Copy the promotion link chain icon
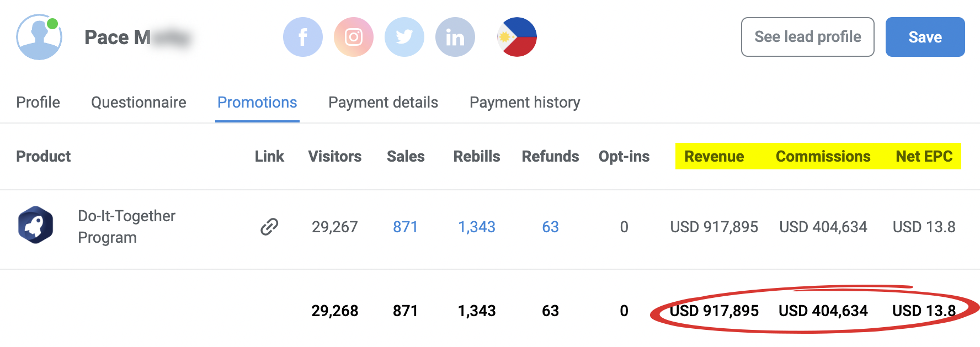 [269, 227]
